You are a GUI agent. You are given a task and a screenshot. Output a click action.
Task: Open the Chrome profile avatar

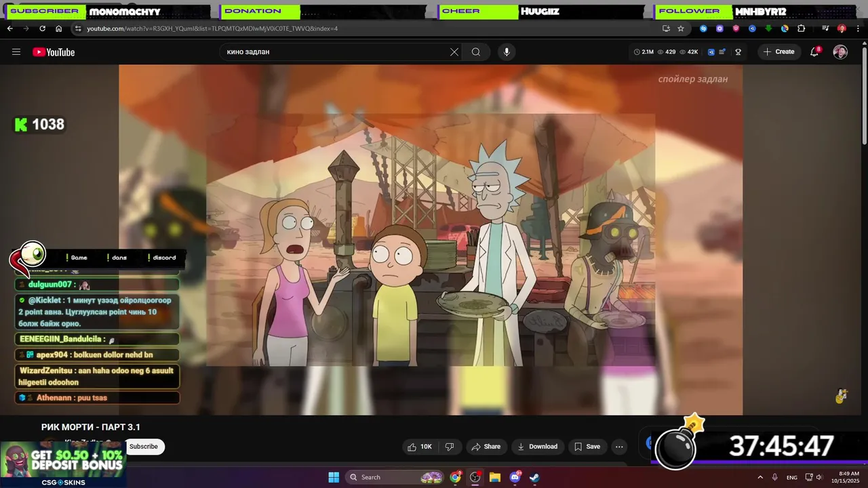(x=842, y=28)
